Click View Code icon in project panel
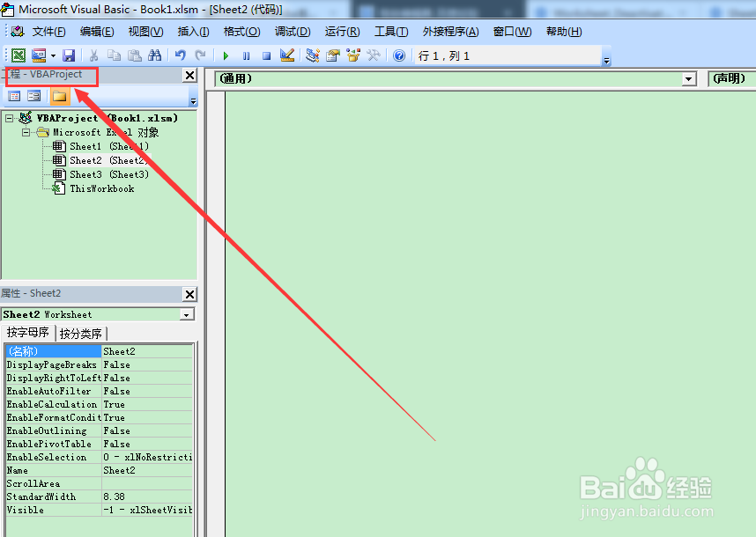756x537 pixels. [x=14, y=96]
